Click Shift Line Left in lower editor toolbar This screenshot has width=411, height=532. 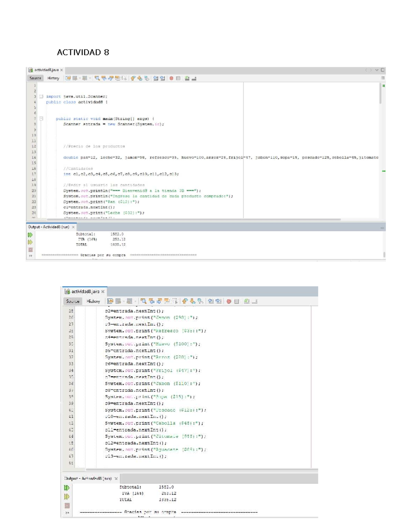coord(211,301)
